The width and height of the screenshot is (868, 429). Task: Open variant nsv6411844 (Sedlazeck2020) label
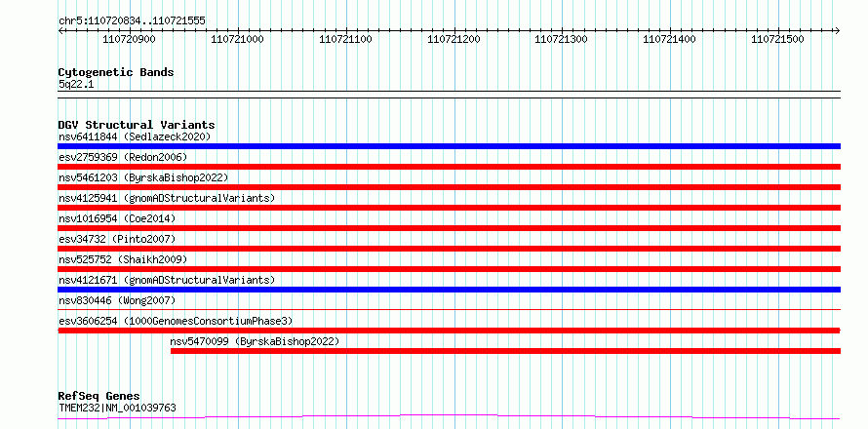tap(135, 136)
